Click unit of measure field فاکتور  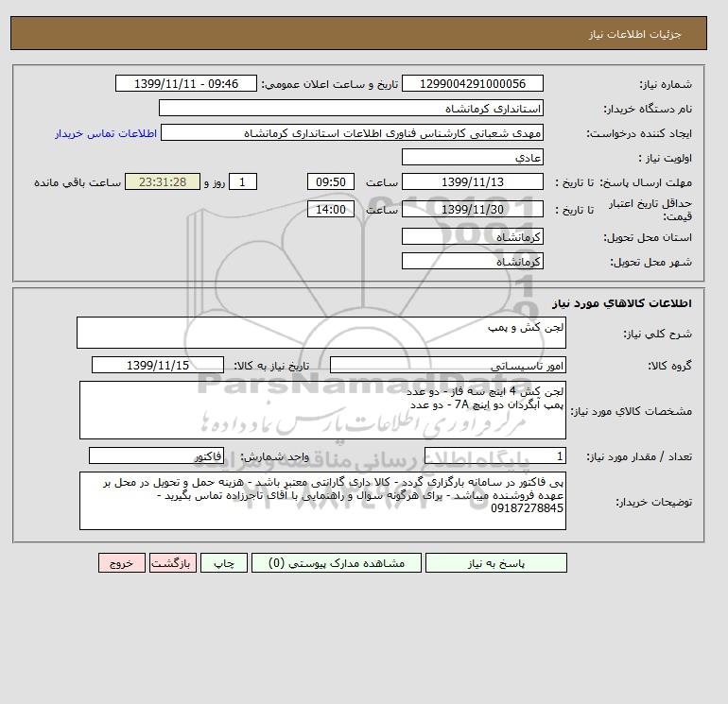tap(156, 456)
